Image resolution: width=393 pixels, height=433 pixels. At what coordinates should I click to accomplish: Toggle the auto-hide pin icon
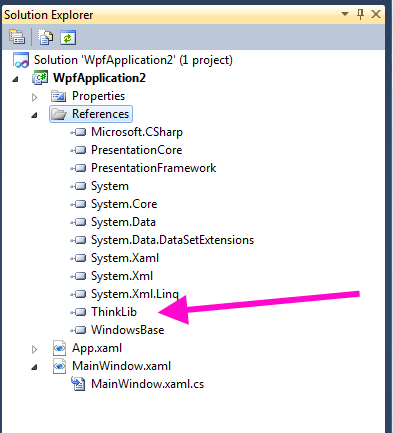pyautogui.click(x=361, y=14)
